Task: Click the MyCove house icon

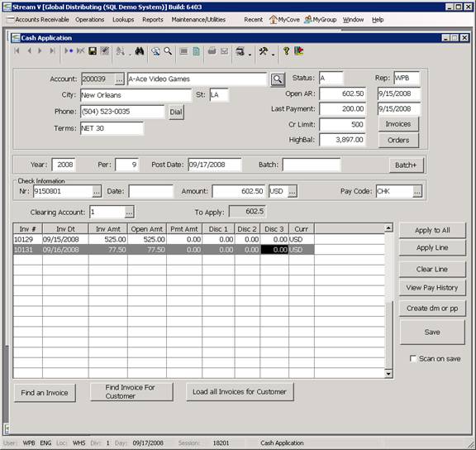Action: pos(274,20)
